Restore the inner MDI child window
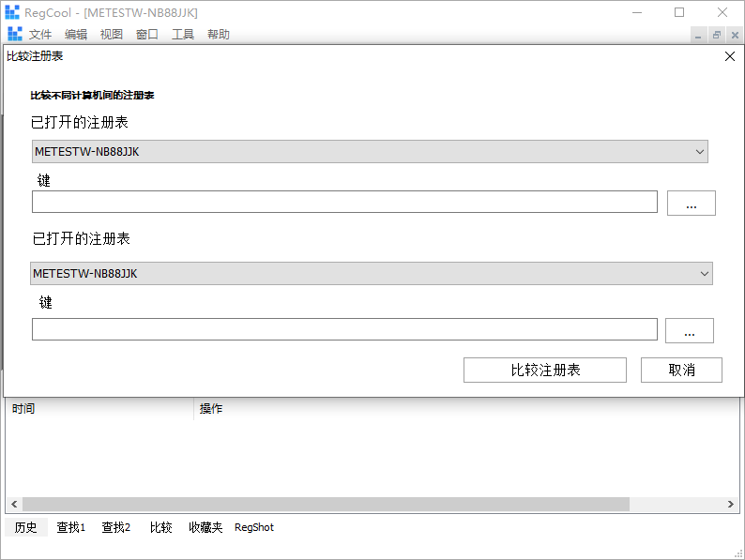This screenshot has width=745, height=560. tap(717, 35)
